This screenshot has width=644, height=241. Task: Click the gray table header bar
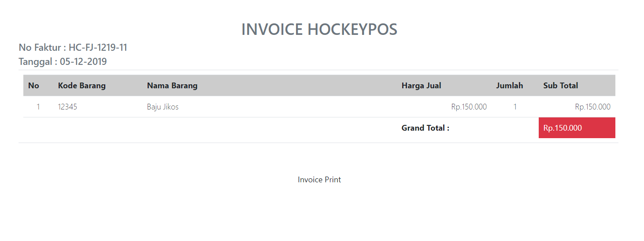(319, 86)
